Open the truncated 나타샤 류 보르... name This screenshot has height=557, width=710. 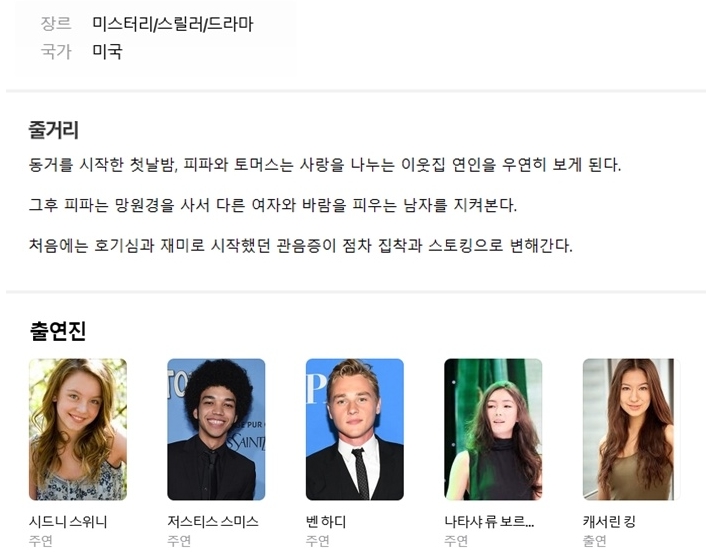489,522
